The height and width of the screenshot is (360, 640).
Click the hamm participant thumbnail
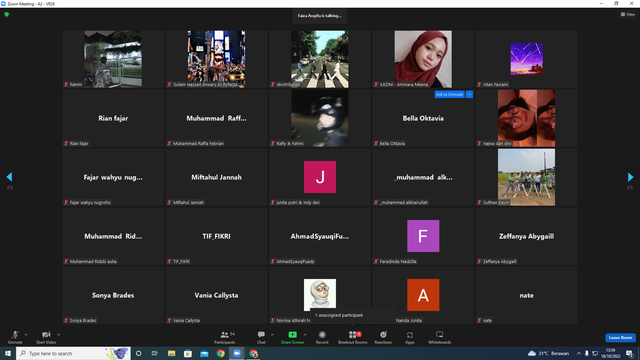[113, 59]
